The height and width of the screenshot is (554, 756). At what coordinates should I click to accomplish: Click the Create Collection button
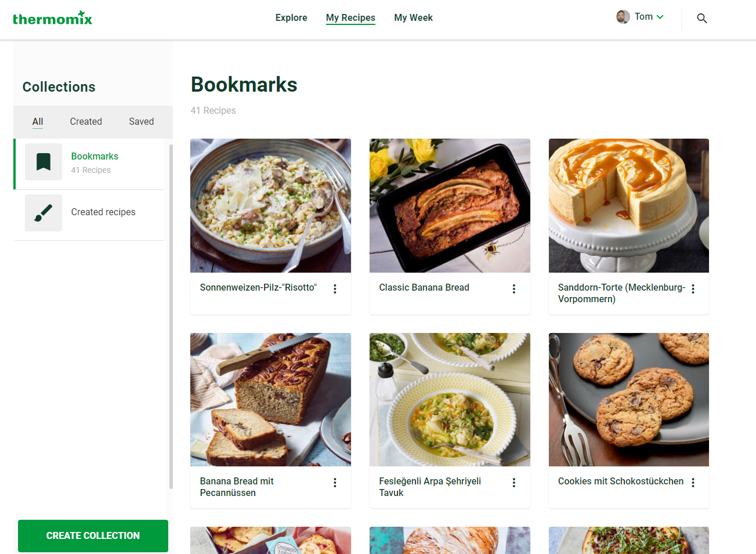click(93, 536)
